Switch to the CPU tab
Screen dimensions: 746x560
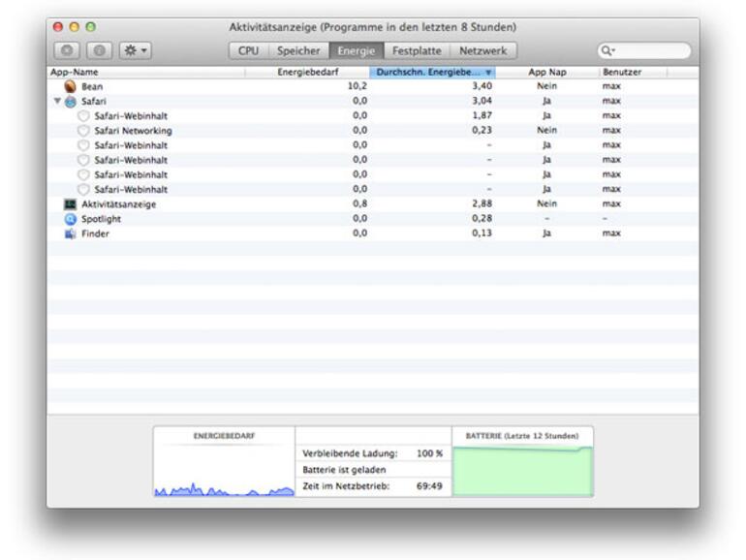click(249, 51)
